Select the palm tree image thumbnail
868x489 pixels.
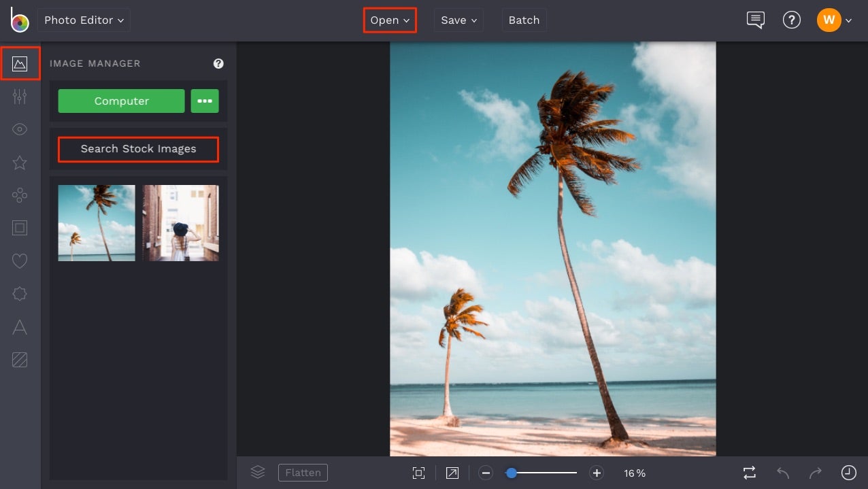[x=96, y=222]
